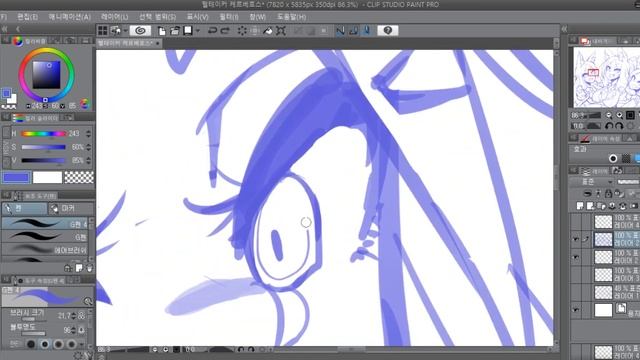This screenshot has width=640, height=360.
Task: Toggle visibility of third layer row
Action: pos(576,257)
